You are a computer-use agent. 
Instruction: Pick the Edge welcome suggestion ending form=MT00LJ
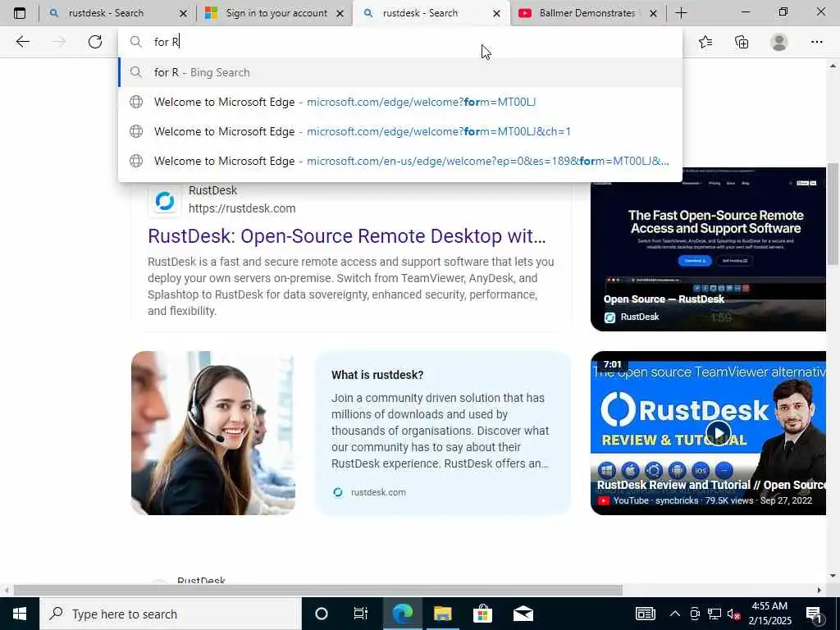coord(400,102)
